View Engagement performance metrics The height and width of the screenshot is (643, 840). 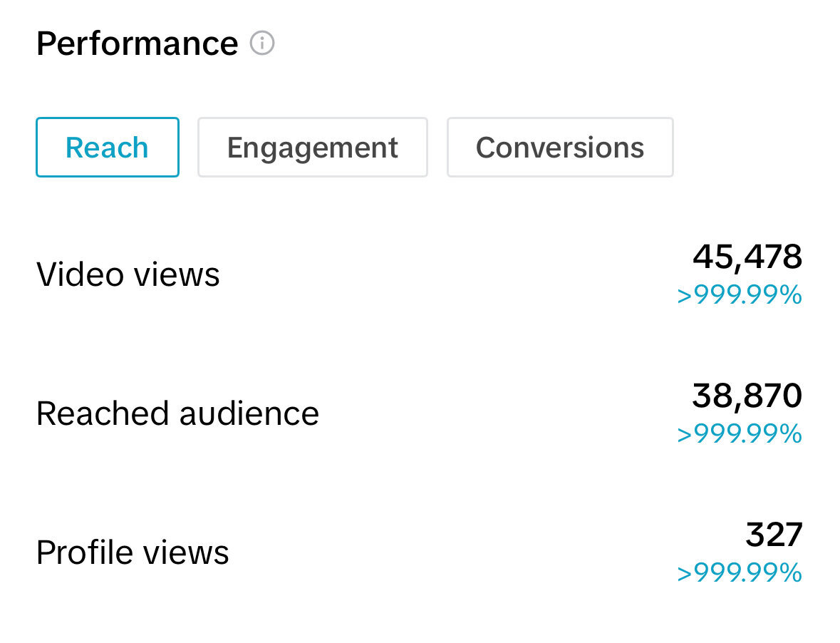[312, 148]
